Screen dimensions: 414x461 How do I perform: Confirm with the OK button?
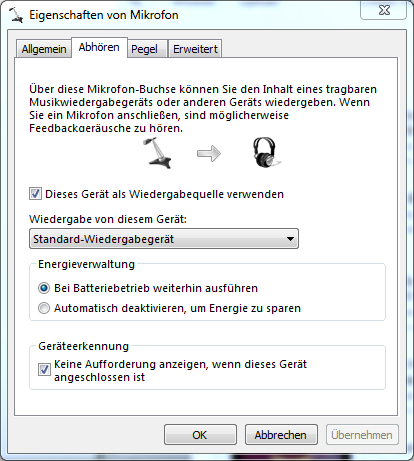click(x=200, y=435)
